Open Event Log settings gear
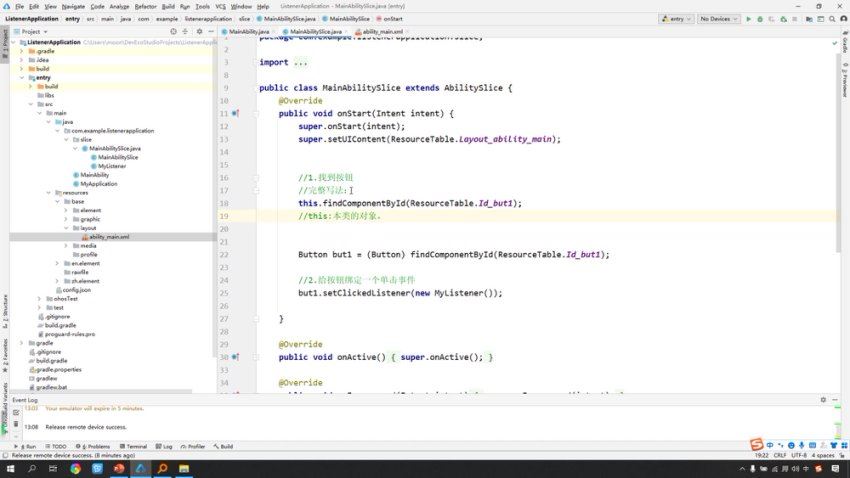The height and width of the screenshot is (478, 850). pyautogui.click(x=823, y=399)
